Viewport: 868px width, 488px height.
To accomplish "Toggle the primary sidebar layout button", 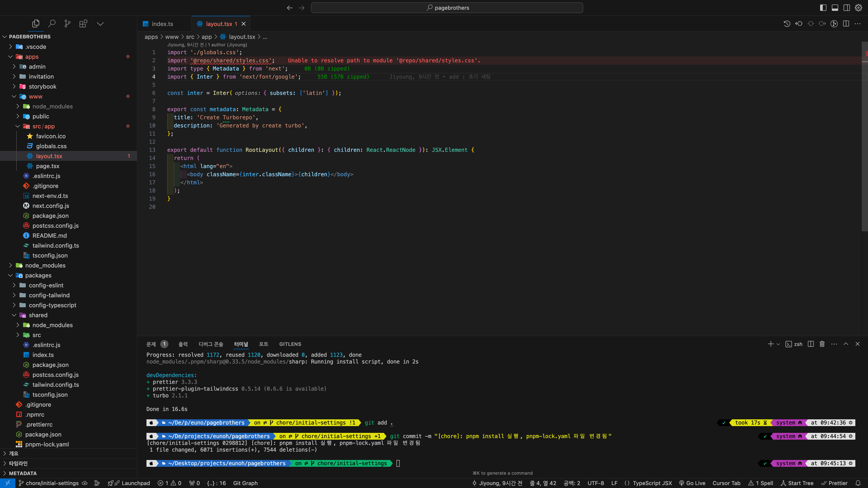I will [823, 7].
